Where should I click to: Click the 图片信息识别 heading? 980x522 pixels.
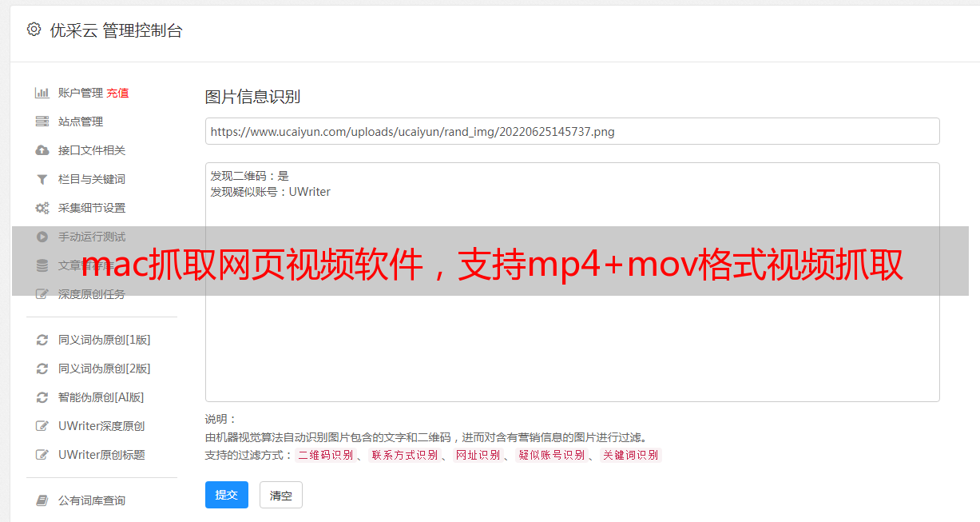coord(252,97)
